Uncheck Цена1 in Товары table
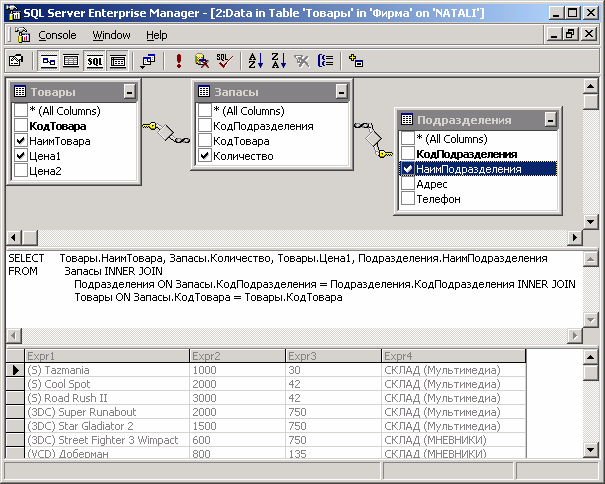The image size is (605, 484). [20, 156]
